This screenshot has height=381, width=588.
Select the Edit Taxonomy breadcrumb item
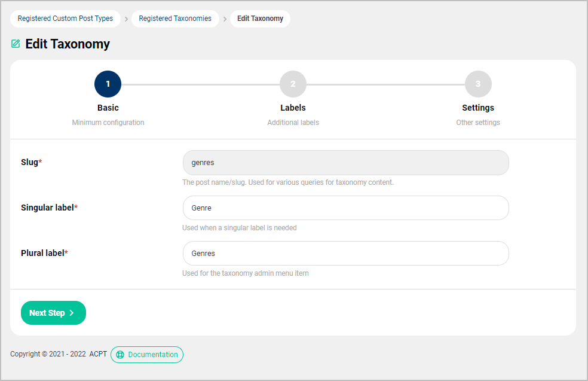[260, 19]
